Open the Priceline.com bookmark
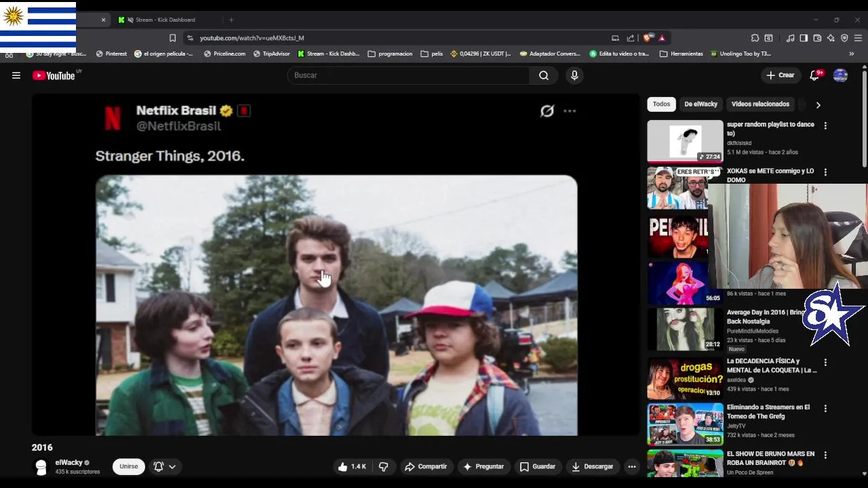Viewport: 868px width, 488px height. [x=224, y=54]
